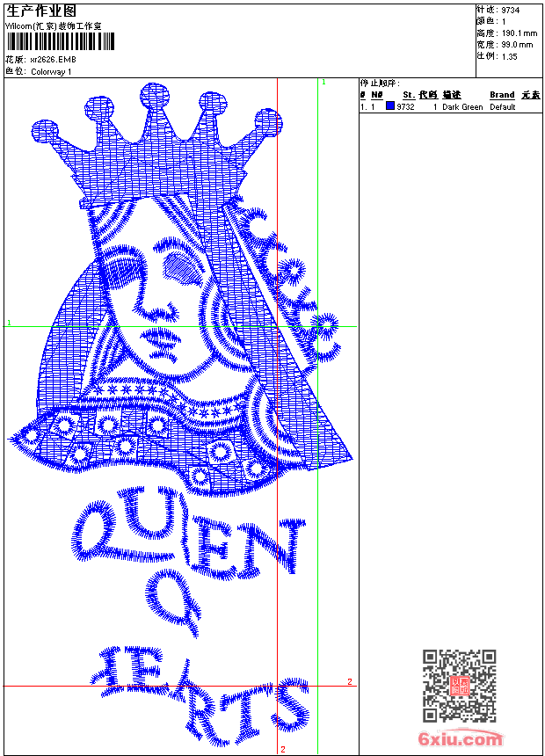Select the Colorway 1 label
This screenshot has height=756, width=545.
[51, 72]
